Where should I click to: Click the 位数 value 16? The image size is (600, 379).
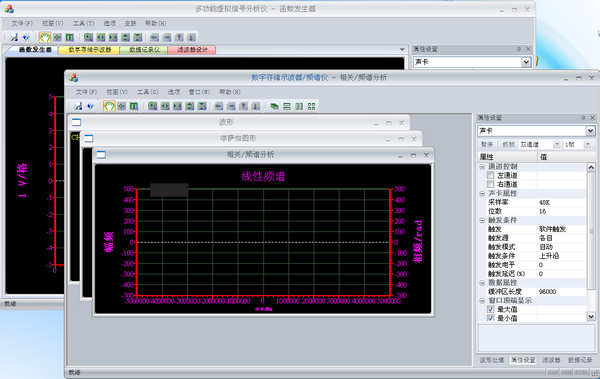543,211
